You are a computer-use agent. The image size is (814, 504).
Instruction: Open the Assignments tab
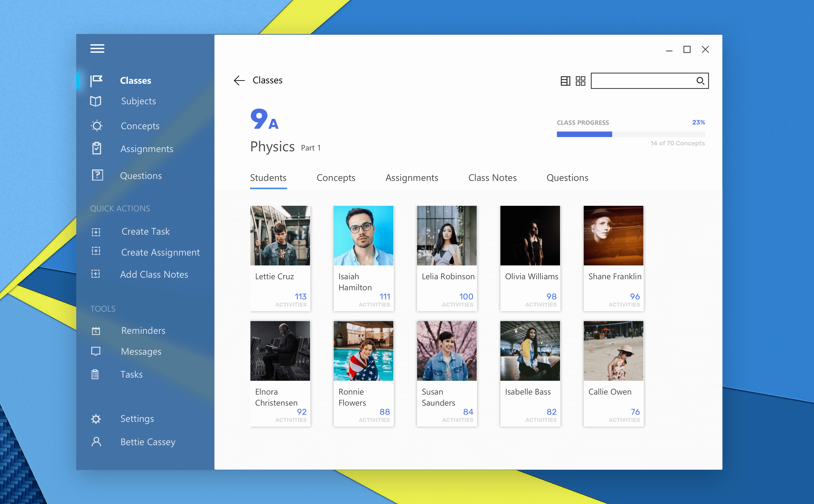pos(411,178)
